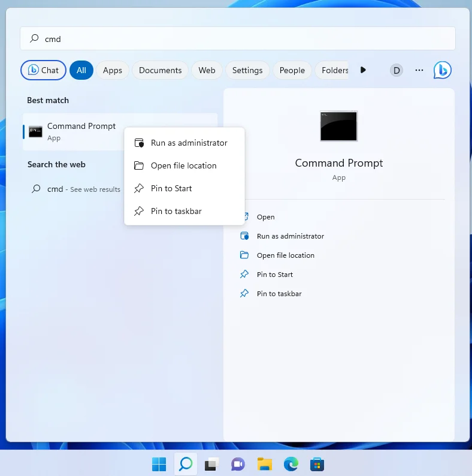Open the user account avatar D
Screen dimensions: 472x476
click(396, 70)
